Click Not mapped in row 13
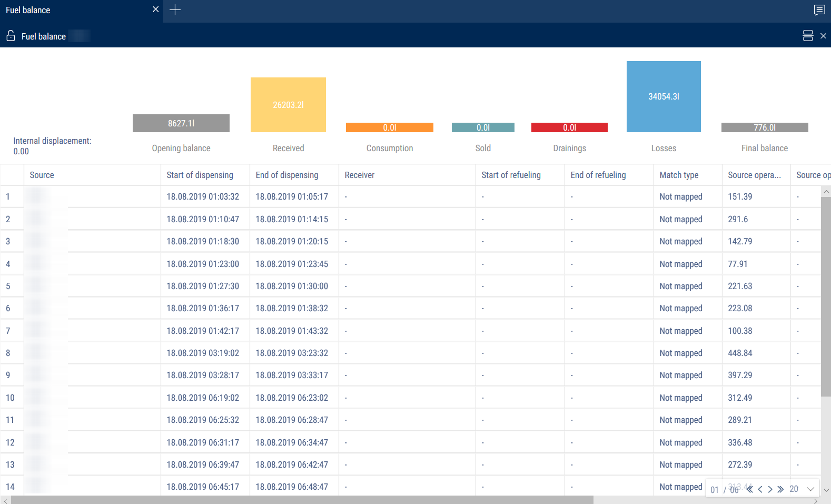The height and width of the screenshot is (504, 831). [681, 465]
